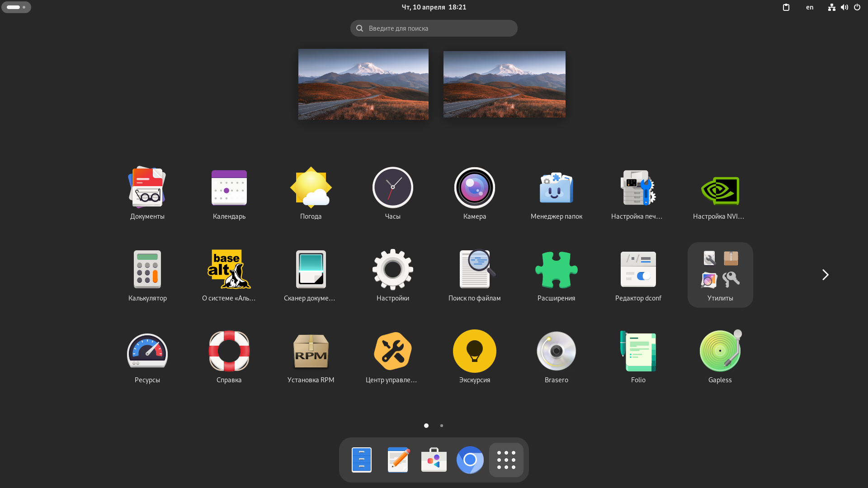
Task: Open system menu via power icon
Action: click(x=857, y=7)
